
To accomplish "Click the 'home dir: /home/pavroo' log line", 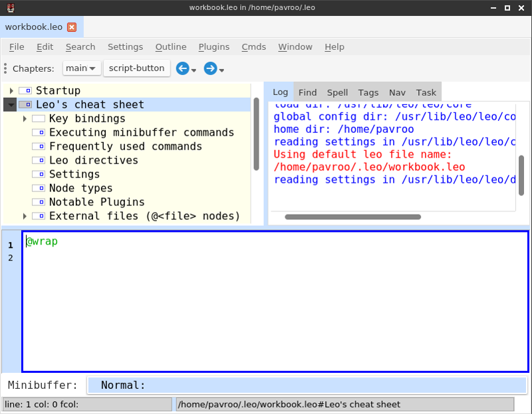I will click(x=344, y=130).
